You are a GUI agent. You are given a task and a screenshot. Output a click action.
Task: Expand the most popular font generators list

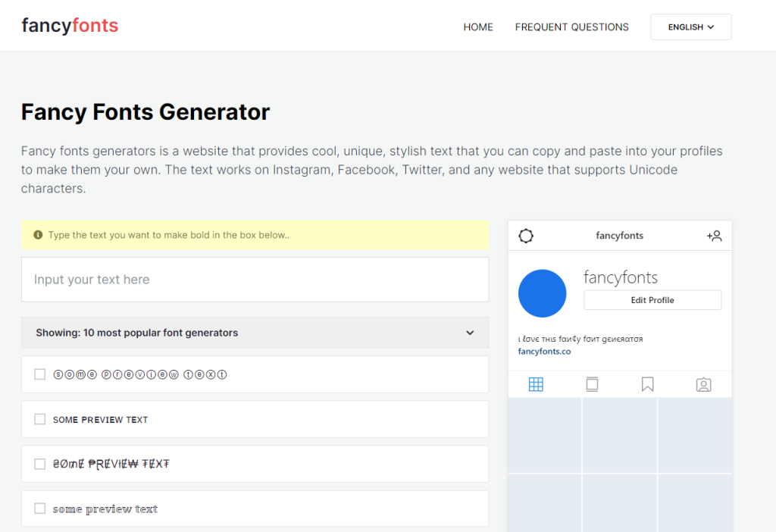click(470, 333)
